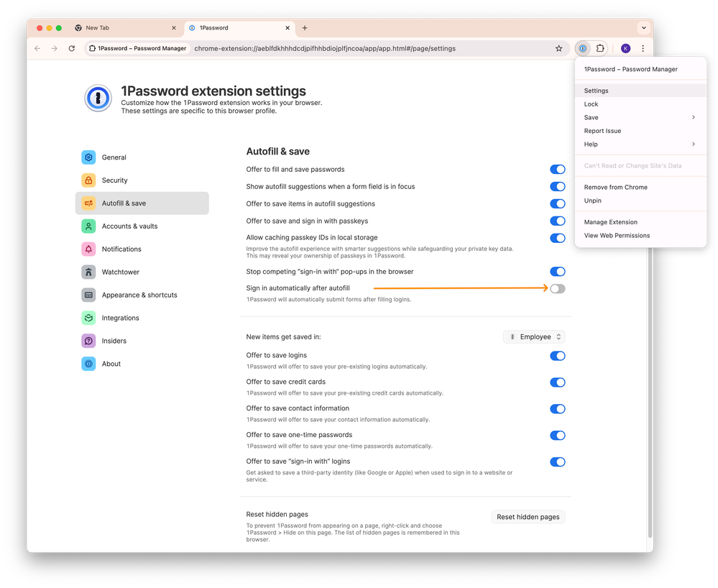Image resolution: width=718 pixels, height=588 pixels.
Task: Switch to the New Tab tab
Action: 126,28
